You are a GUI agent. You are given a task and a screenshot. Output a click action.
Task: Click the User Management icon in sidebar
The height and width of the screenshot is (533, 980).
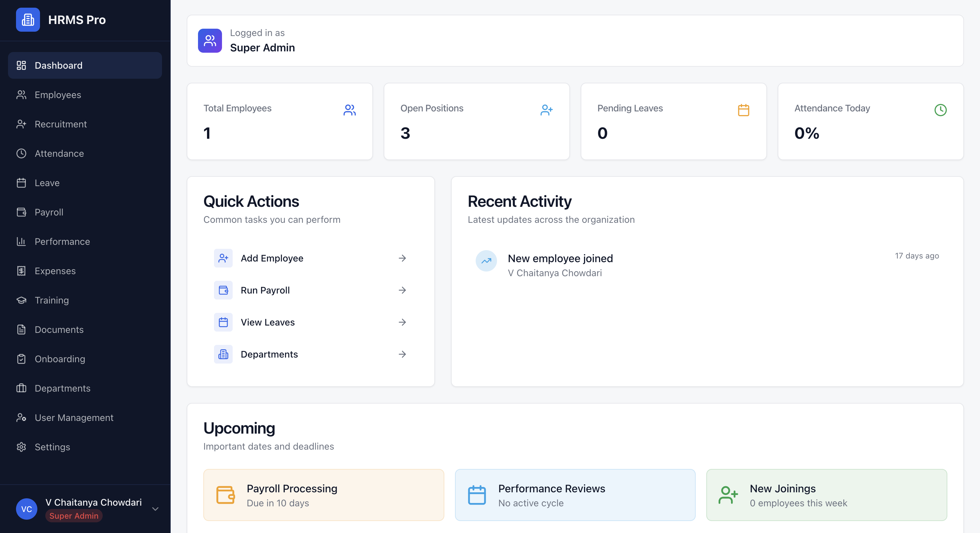pyautogui.click(x=21, y=417)
